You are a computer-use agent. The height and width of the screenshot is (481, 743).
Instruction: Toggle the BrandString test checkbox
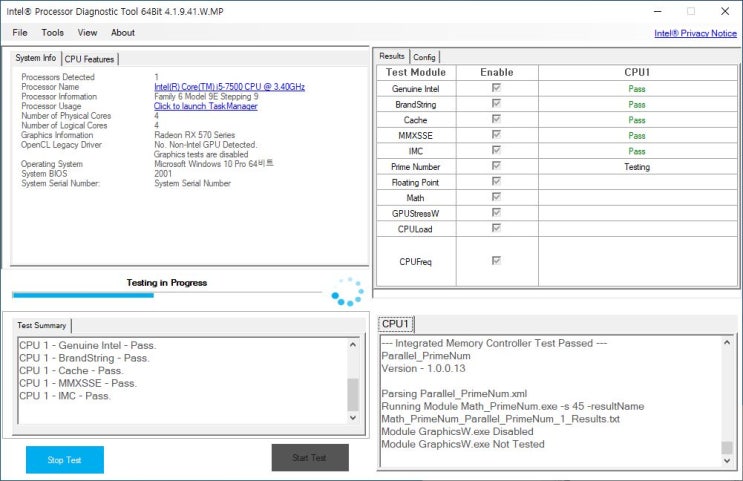(496, 103)
